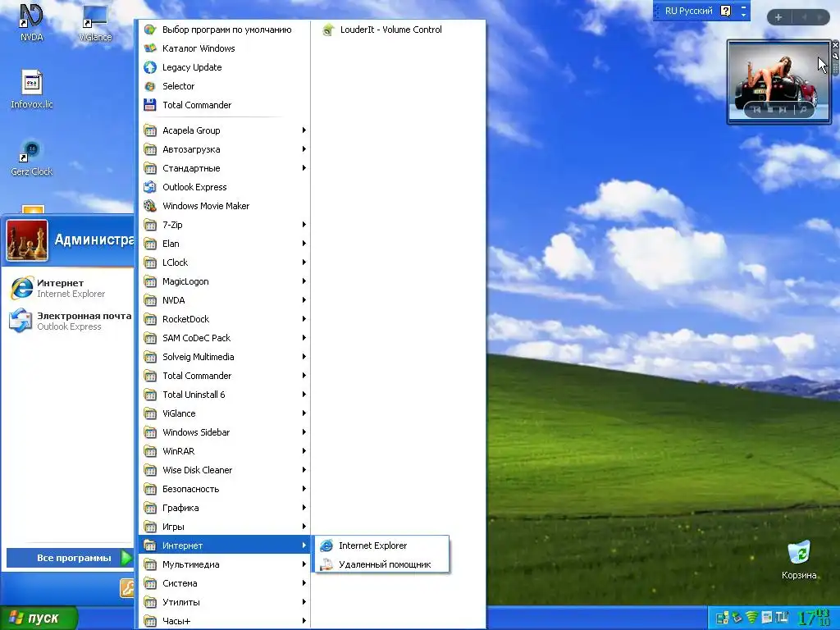This screenshot has height=630, width=840.
Task: Open the LClock program folder
Action: pyautogui.click(x=224, y=262)
